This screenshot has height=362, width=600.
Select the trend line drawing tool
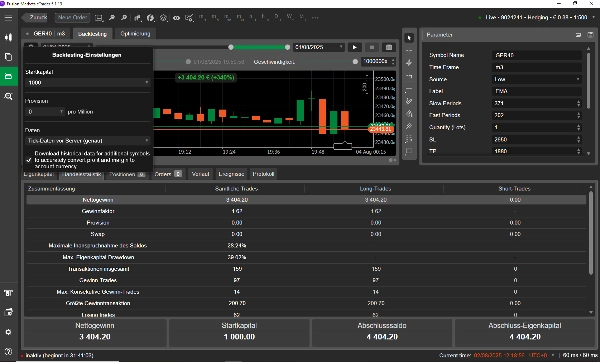[x=409, y=101]
